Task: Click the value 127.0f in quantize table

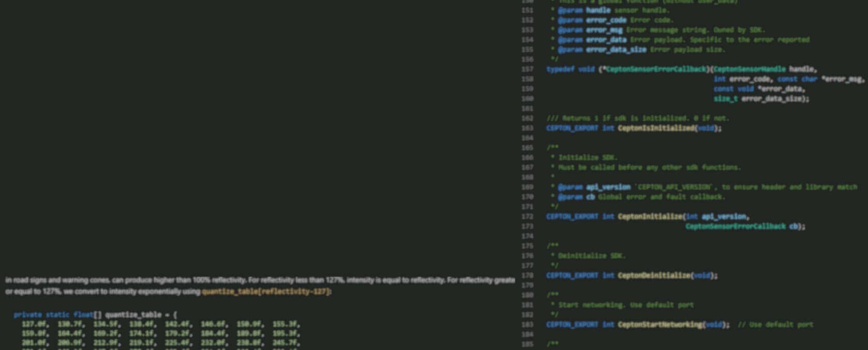Action: (35, 324)
